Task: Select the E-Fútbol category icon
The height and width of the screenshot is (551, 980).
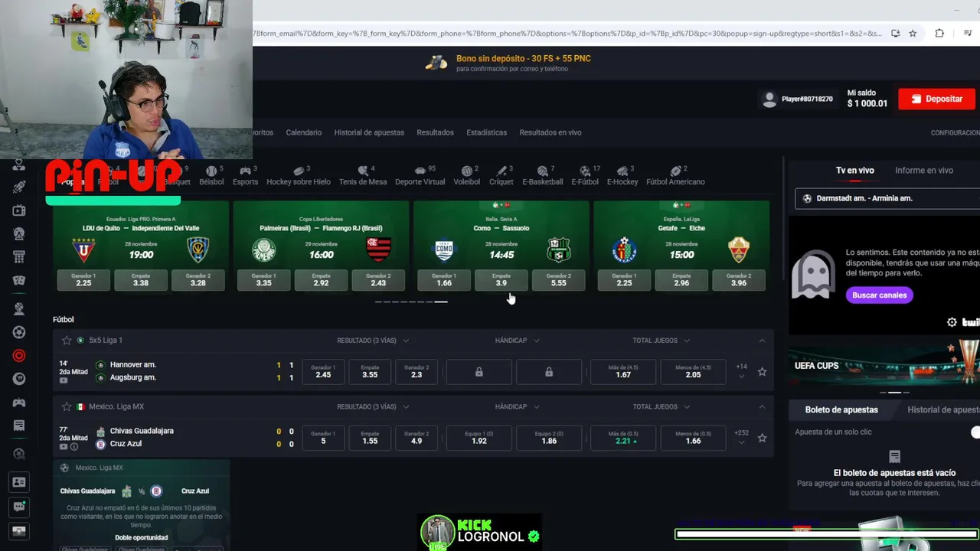Action: click(584, 175)
